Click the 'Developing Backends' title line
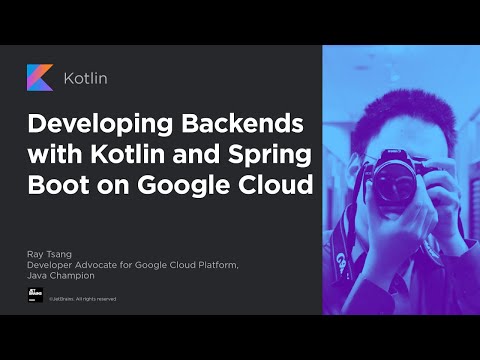 click(166, 124)
